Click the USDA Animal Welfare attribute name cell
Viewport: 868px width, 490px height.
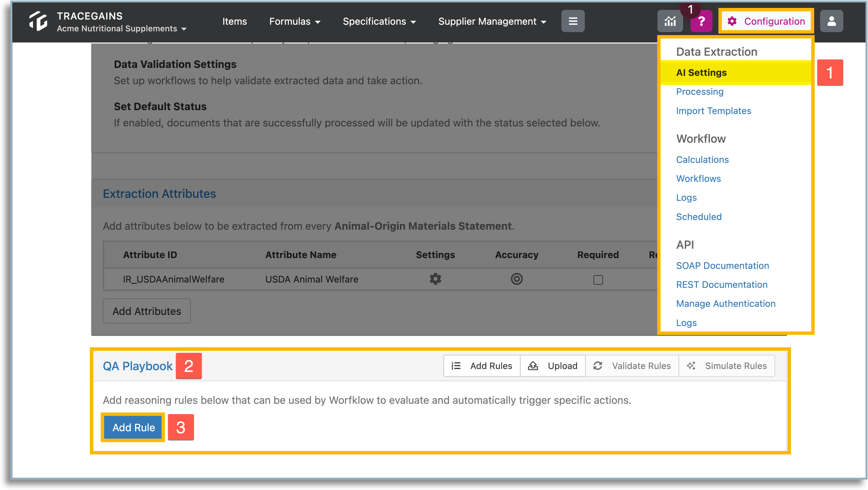tap(312, 279)
